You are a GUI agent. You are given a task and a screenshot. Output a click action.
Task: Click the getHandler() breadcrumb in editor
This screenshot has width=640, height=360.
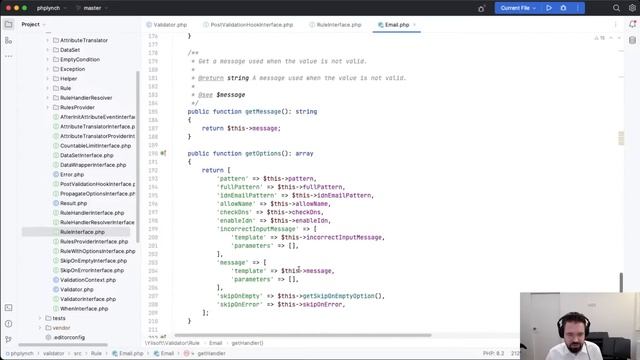247,343
